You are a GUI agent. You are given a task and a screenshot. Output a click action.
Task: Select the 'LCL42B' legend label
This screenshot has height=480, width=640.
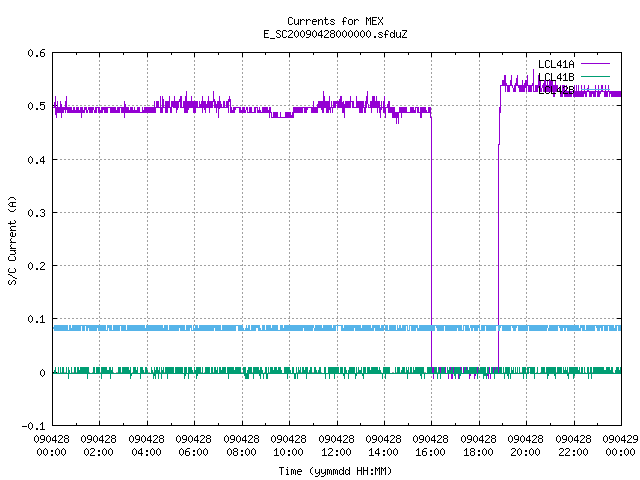click(556, 90)
